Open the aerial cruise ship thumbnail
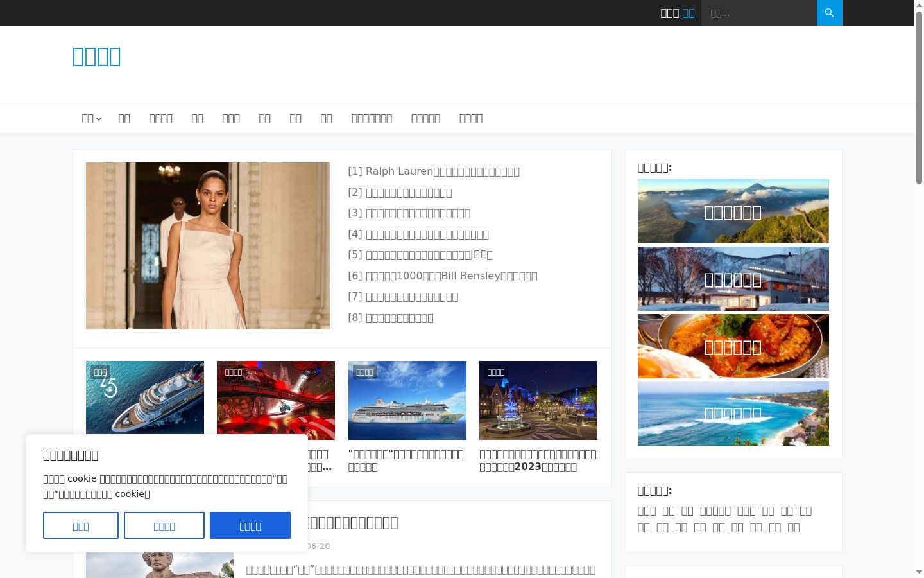Viewport: 924px width, 578px height. point(145,398)
